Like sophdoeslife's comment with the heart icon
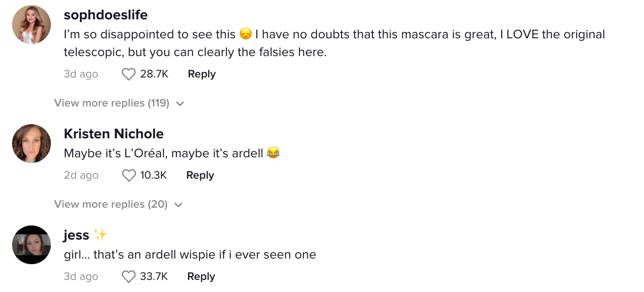 coord(129,74)
